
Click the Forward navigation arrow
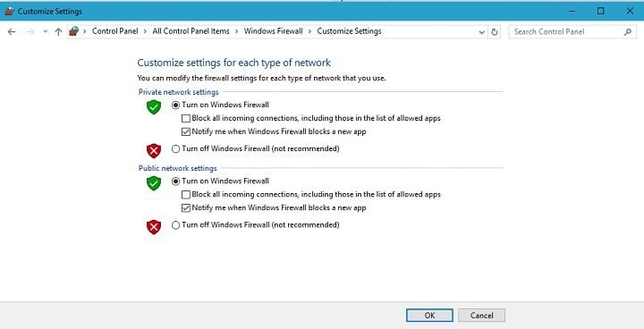(30, 31)
